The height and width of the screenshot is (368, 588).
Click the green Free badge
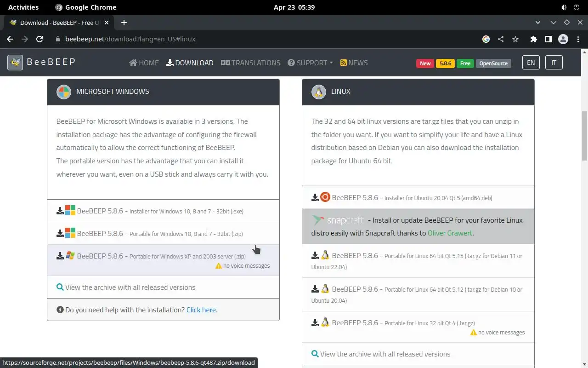point(465,63)
